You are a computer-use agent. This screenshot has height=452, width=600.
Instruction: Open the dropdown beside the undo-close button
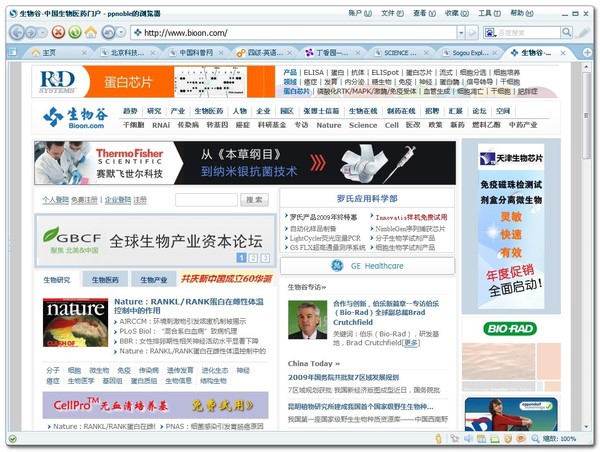point(121,33)
